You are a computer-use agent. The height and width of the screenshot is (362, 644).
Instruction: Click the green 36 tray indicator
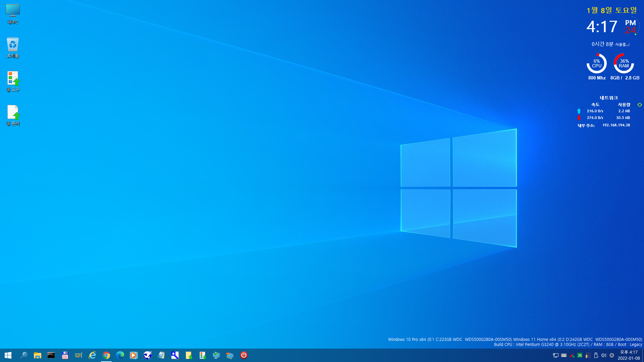pos(580,355)
